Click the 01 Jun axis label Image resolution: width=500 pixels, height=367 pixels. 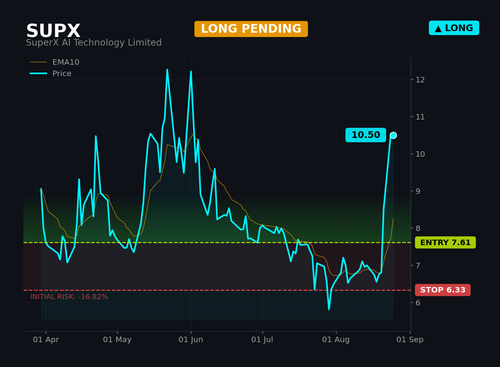(191, 340)
